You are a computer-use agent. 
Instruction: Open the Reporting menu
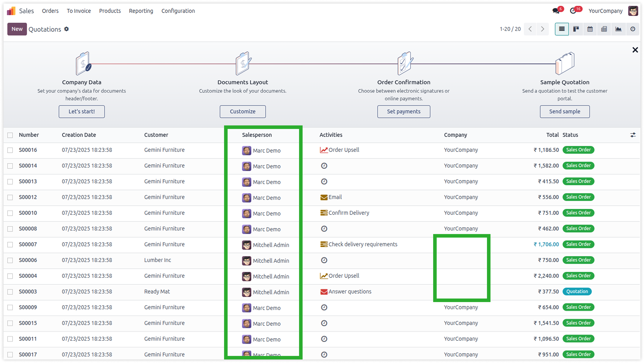(x=141, y=11)
